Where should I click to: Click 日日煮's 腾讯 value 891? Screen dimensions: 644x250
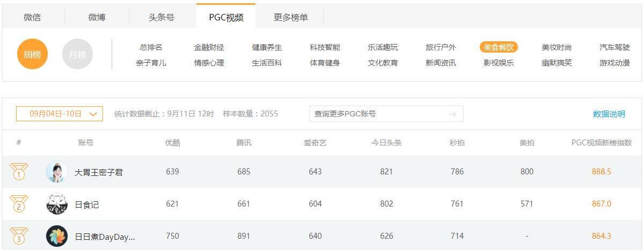(x=244, y=236)
